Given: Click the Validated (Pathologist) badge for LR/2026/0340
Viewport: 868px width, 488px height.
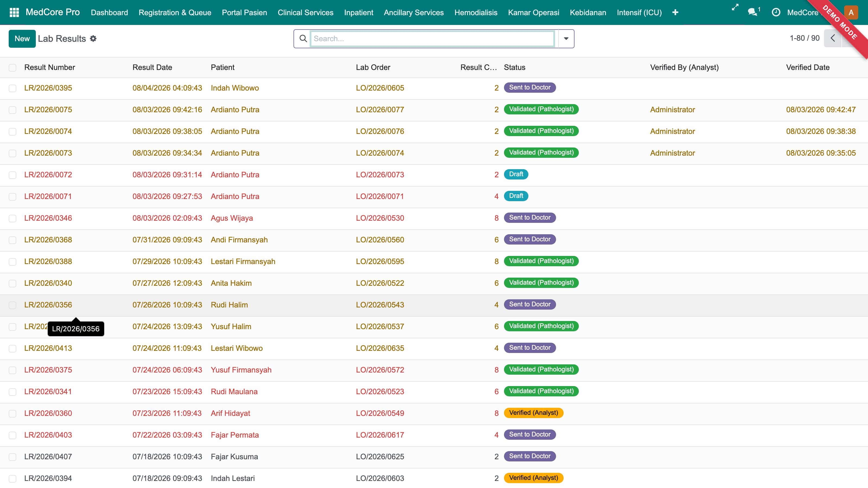Looking at the screenshot, I should (x=541, y=283).
